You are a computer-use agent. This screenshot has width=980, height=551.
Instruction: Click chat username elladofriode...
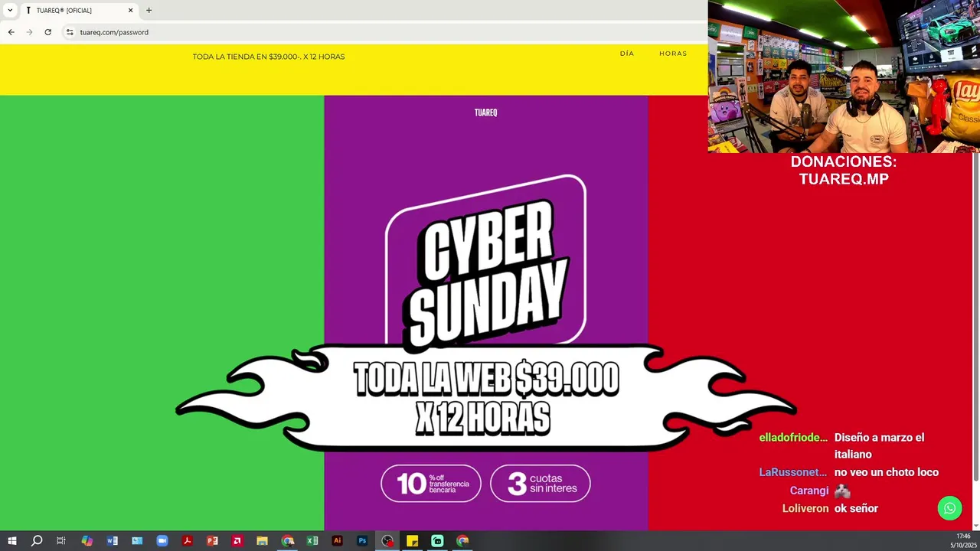coord(793,438)
